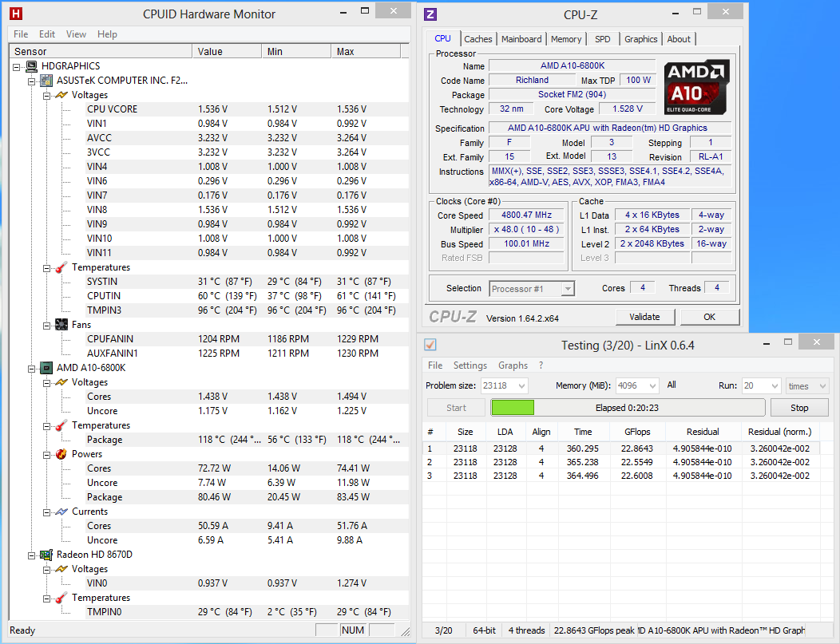This screenshot has height=644, width=840.
Task: Select LinX result row number 2
Action: [621, 462]
